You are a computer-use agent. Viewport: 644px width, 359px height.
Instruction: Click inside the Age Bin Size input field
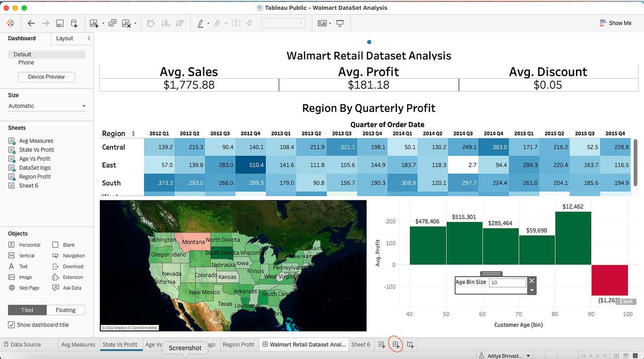pos(507,283)
